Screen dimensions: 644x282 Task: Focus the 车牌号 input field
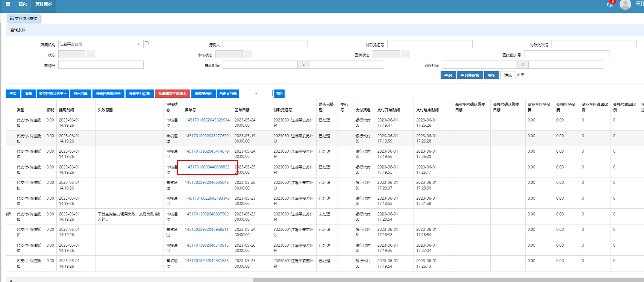(101, 65)
